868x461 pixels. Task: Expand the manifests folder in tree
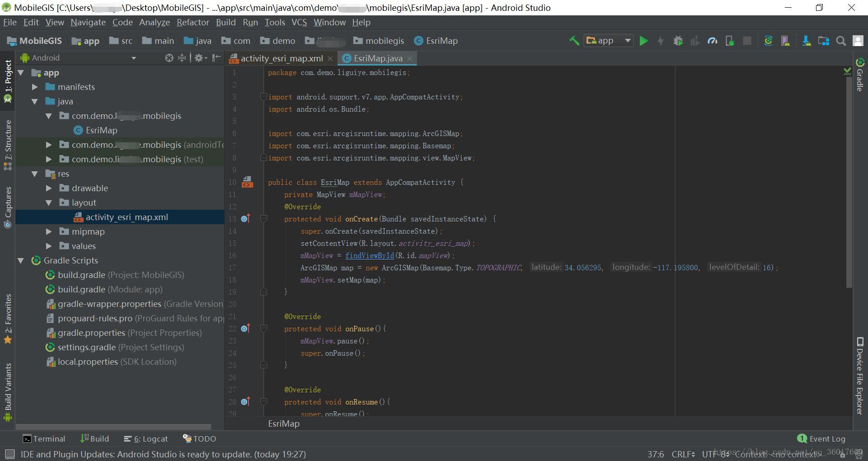click(35, 87)
